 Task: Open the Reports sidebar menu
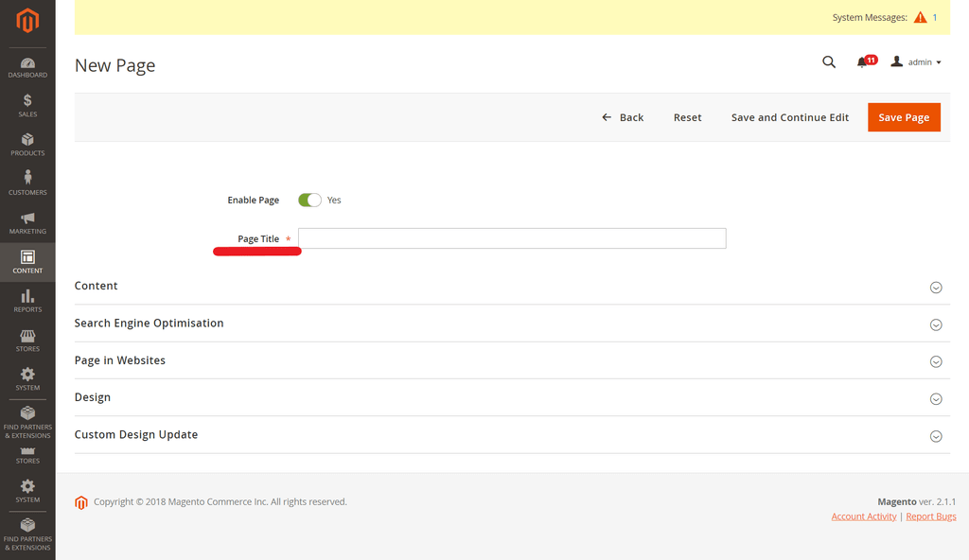point(27,301)
